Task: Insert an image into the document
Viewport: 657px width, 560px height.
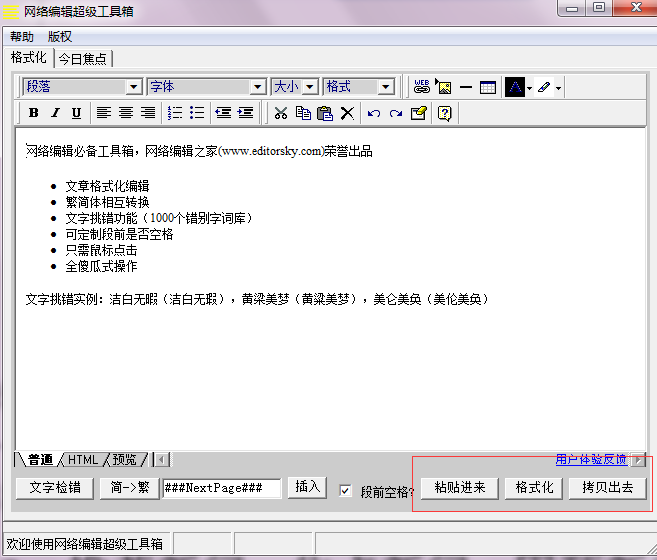Action: [x=444, y=87]
